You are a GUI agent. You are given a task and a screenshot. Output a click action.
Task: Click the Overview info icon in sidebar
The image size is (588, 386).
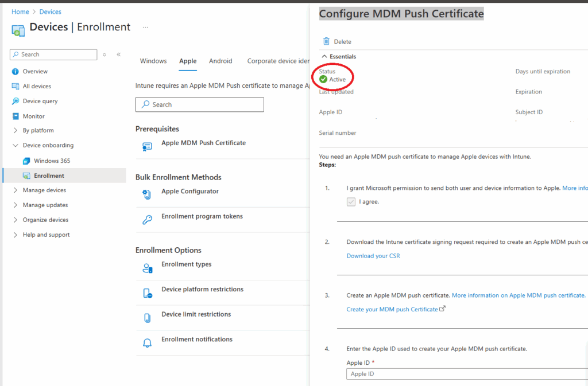coord(15,72)
